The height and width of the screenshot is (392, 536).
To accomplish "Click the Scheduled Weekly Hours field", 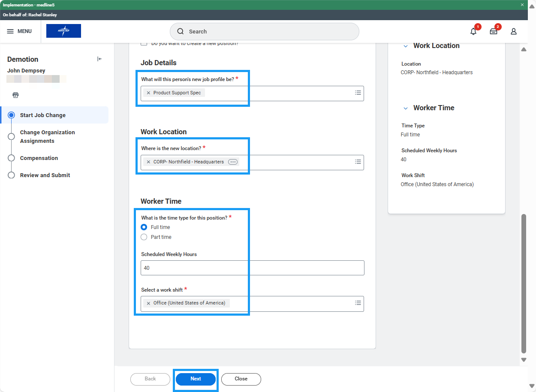I will pyautogui.click(x=252, y=268).
